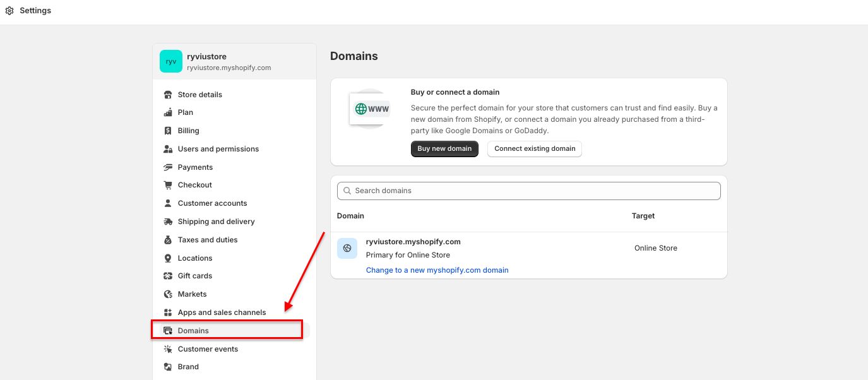Click the Customer accounts person icon

point(168,203)
